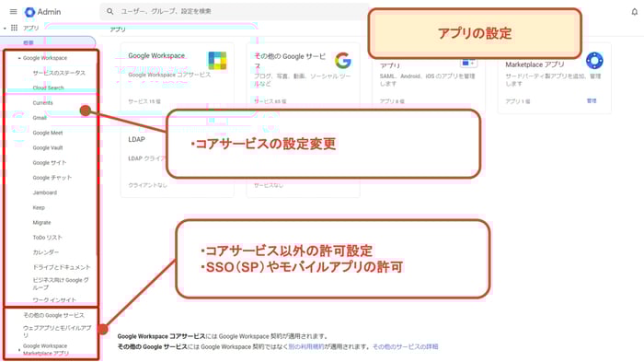
Task: Click アプリ breadcrumb in sidebar header
Action: (30, 28)
